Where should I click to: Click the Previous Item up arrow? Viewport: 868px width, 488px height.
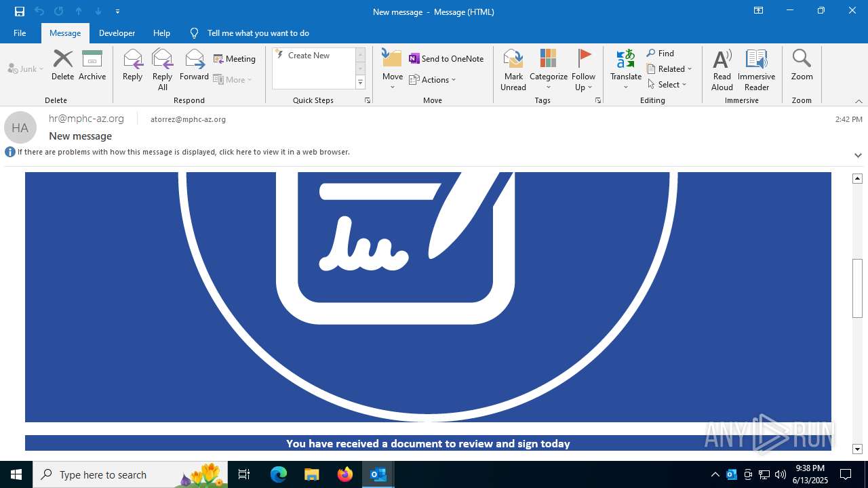(79, 12)
